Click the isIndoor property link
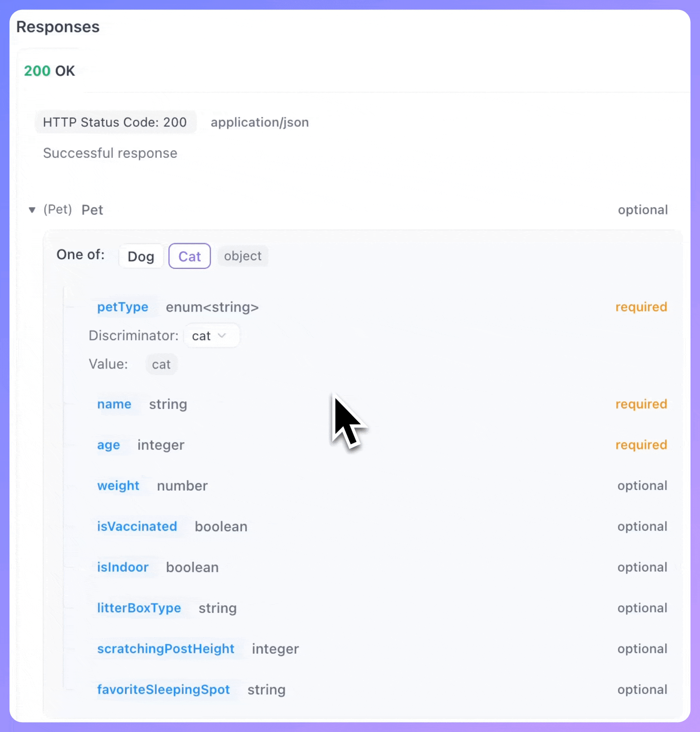This screenshot has height=732, width=700. pos(123,567)
